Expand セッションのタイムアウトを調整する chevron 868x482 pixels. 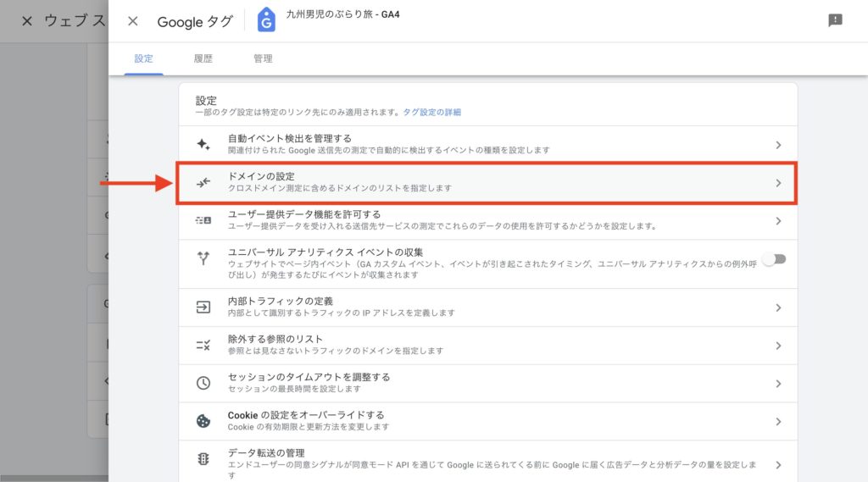[x=778, y=384]
